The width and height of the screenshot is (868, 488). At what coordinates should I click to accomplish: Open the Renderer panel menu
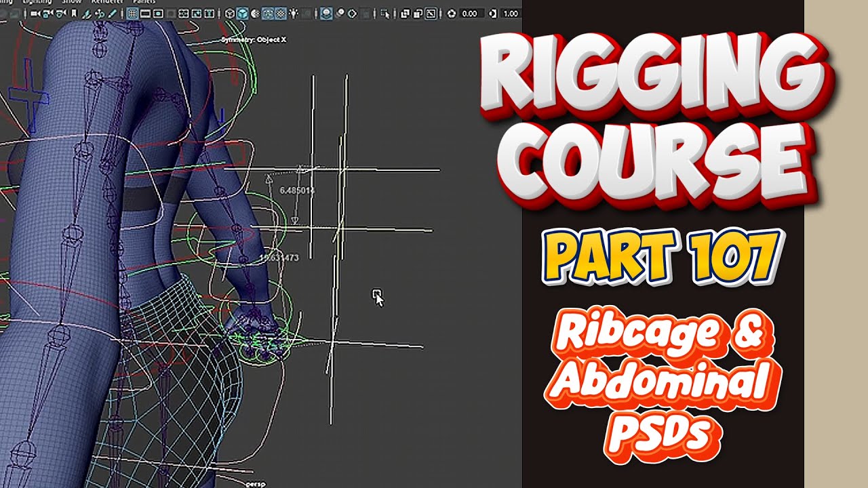pos(107,2)
